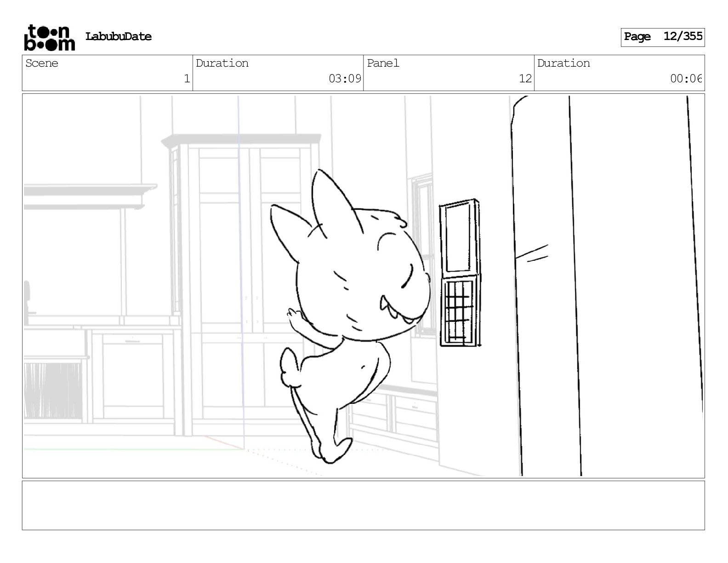The image size is (728, 563).
Task: Click the storyboard panel drawing
Action: click(364, 286)
